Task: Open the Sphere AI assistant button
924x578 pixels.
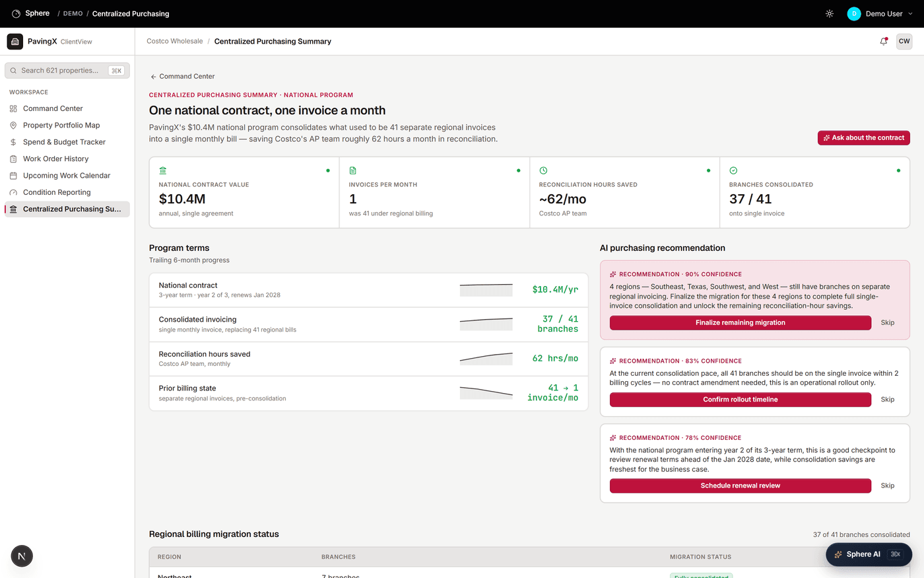Action: click(869, 554)
